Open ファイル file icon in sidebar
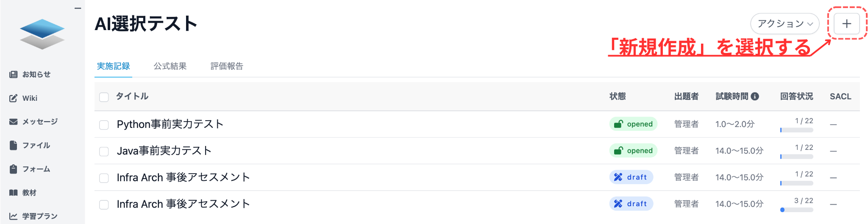Viewport: 868px width, 224px height. click(14, 146)
